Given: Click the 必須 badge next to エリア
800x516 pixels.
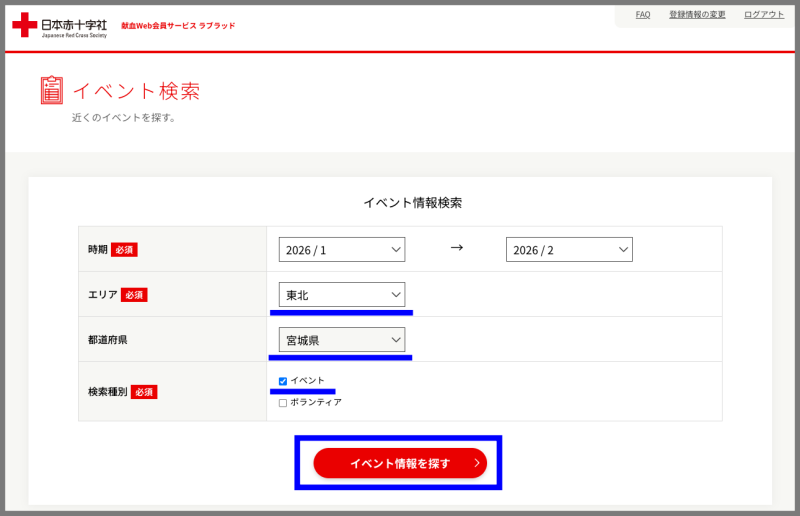Looking at the screenshot, I should (x=134, y=295).
